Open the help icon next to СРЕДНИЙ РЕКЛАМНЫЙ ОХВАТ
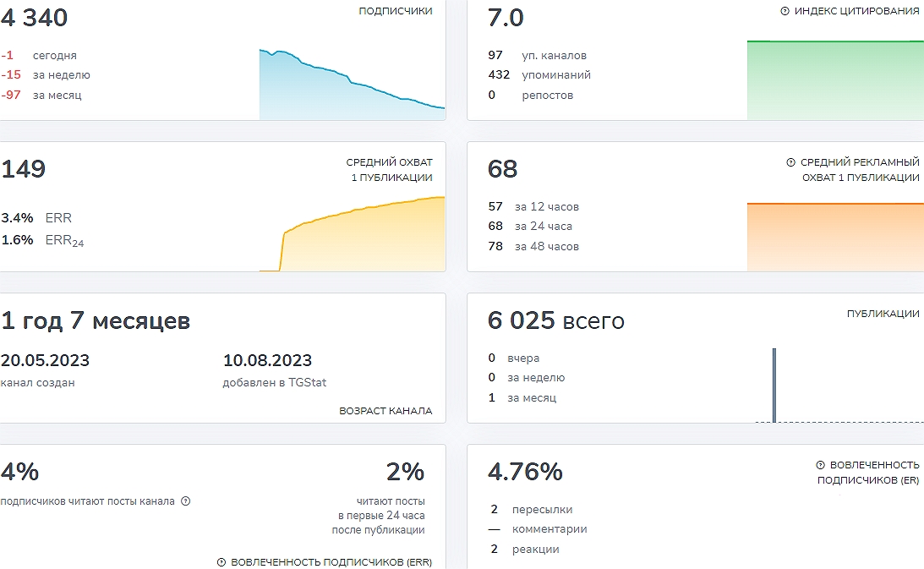The width and height of the screenshot is (924, 569). [791, 162]
